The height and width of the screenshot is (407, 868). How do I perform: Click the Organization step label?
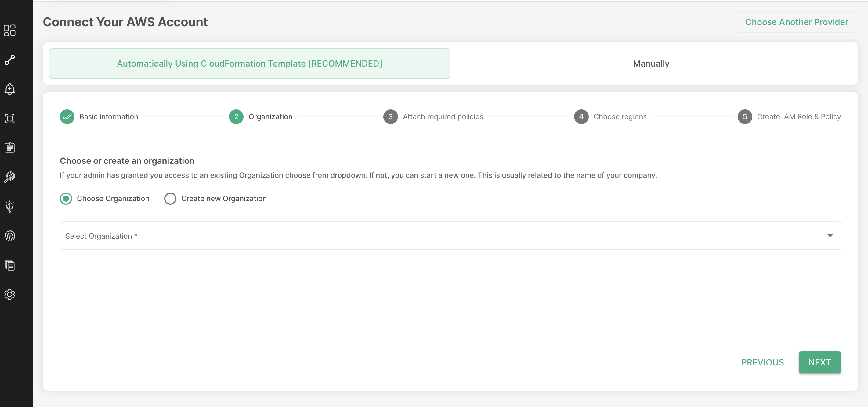click(270, 117)
